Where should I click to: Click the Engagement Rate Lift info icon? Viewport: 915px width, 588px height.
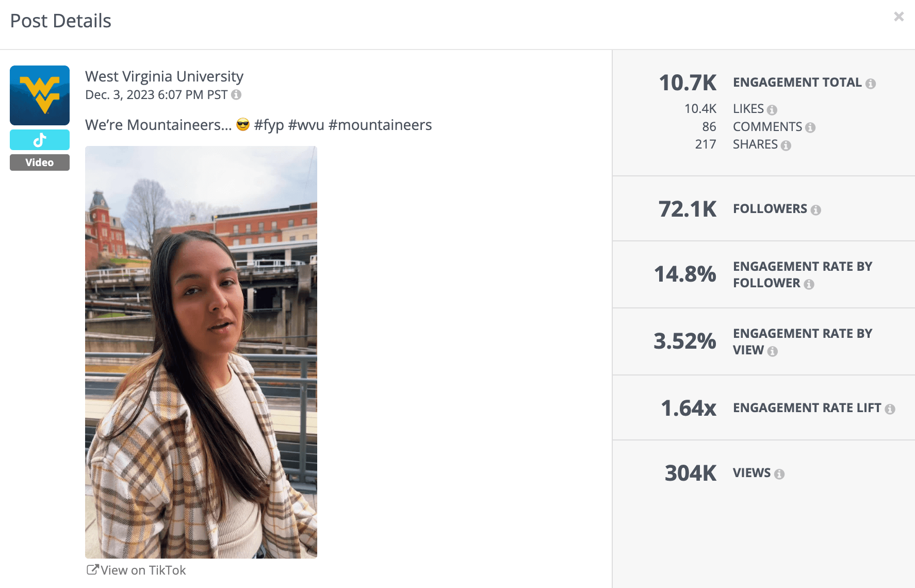pos(890,408)
